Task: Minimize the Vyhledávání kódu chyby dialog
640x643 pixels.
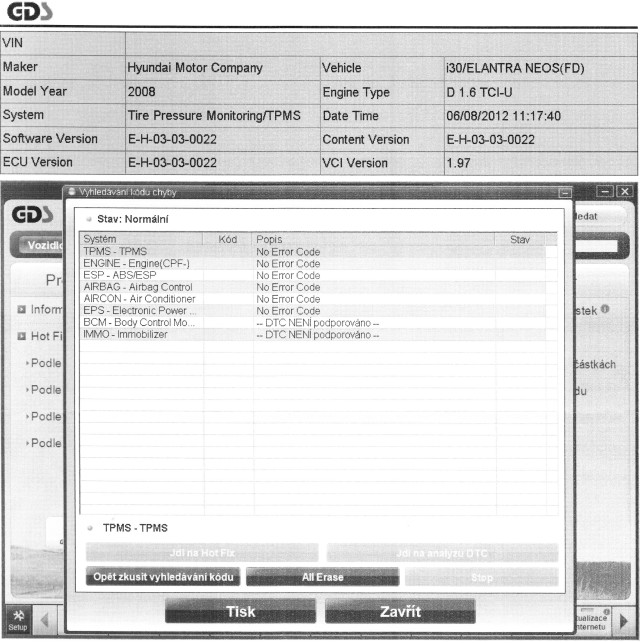Action: click(565, 192)
